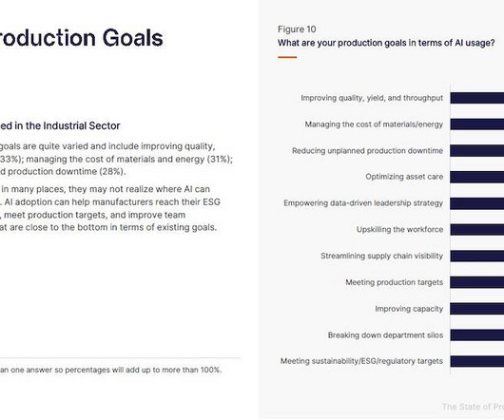Image resolution: width=504 pixels, height=420 pixels.
Task: Select the 'Optimizing asset care' bar
Action: [477, 177]
